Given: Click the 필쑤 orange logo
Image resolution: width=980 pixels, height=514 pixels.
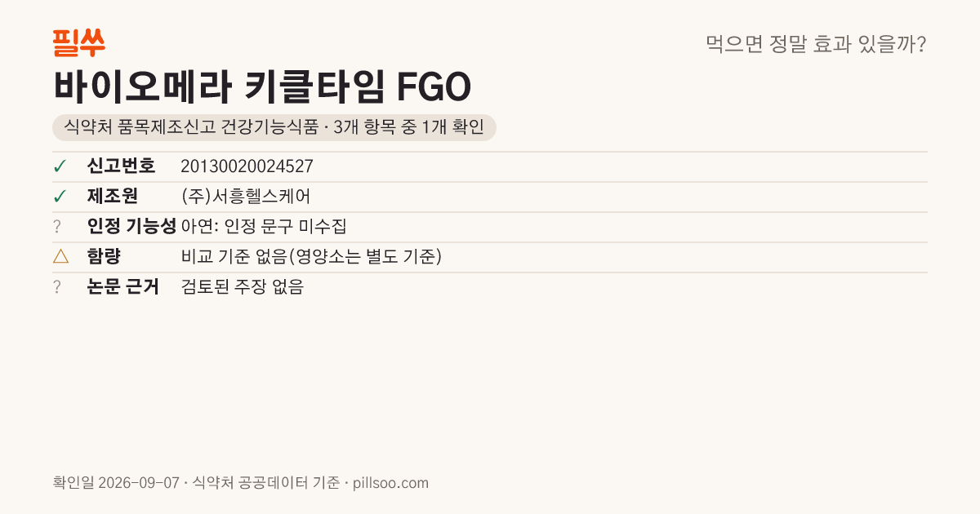Looking at the screenshot, I should click(x=78, y=42).
